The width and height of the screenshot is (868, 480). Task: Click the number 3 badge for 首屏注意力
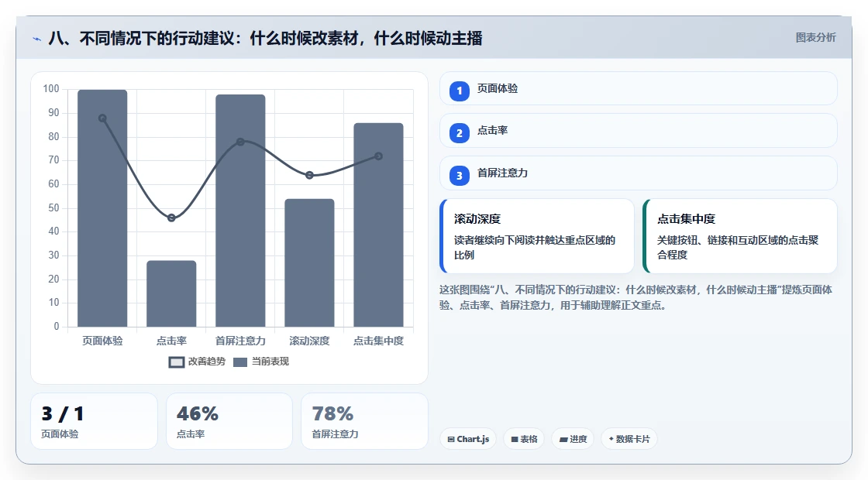[x=459, y=175]
